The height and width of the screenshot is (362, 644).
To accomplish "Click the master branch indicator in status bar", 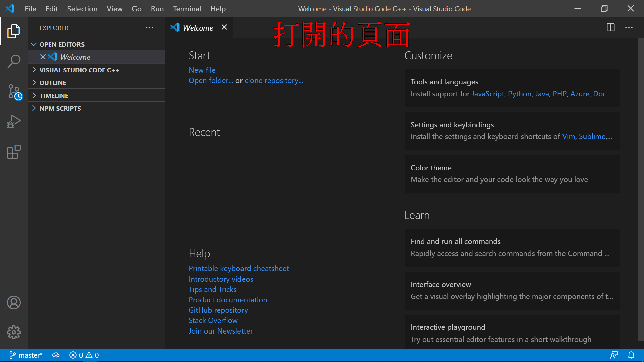I will click(x=26, y=355).
